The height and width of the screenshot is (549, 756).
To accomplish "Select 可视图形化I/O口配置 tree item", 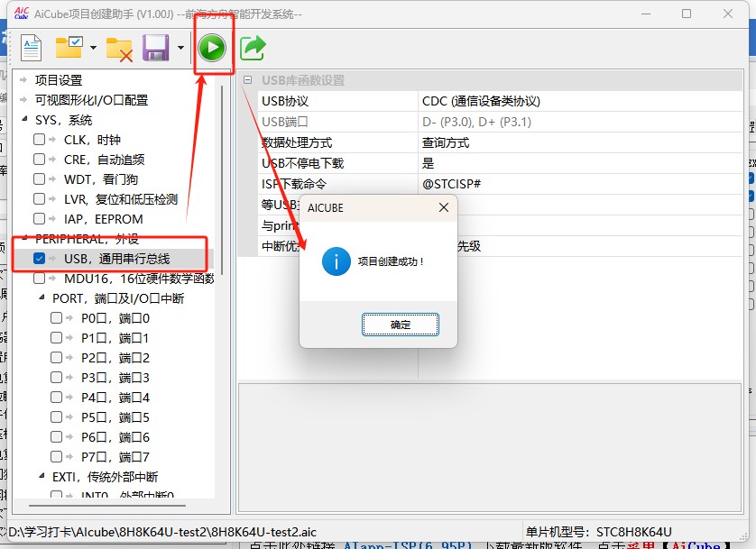I will point(91,100).
